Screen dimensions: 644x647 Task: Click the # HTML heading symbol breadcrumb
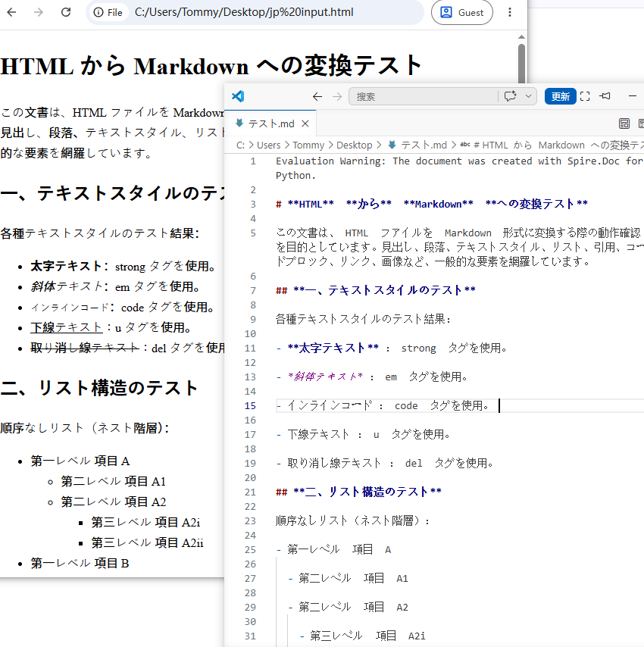tap(552, 145)
